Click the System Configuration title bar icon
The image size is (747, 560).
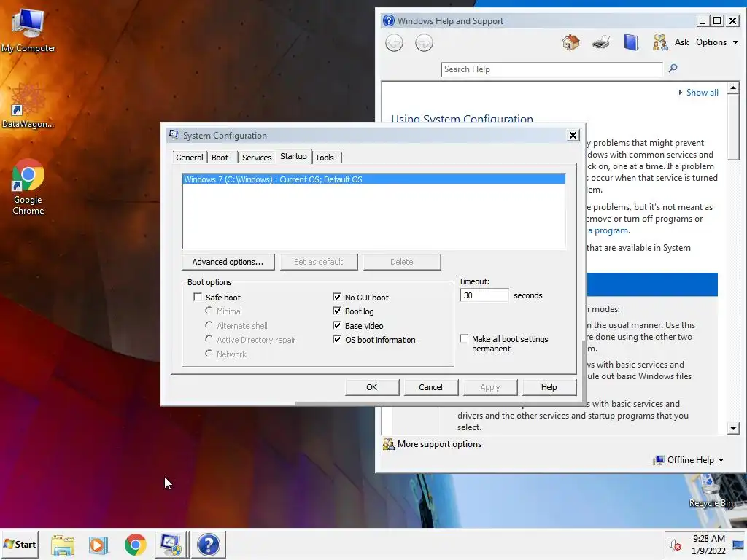[x=174, y=135]
